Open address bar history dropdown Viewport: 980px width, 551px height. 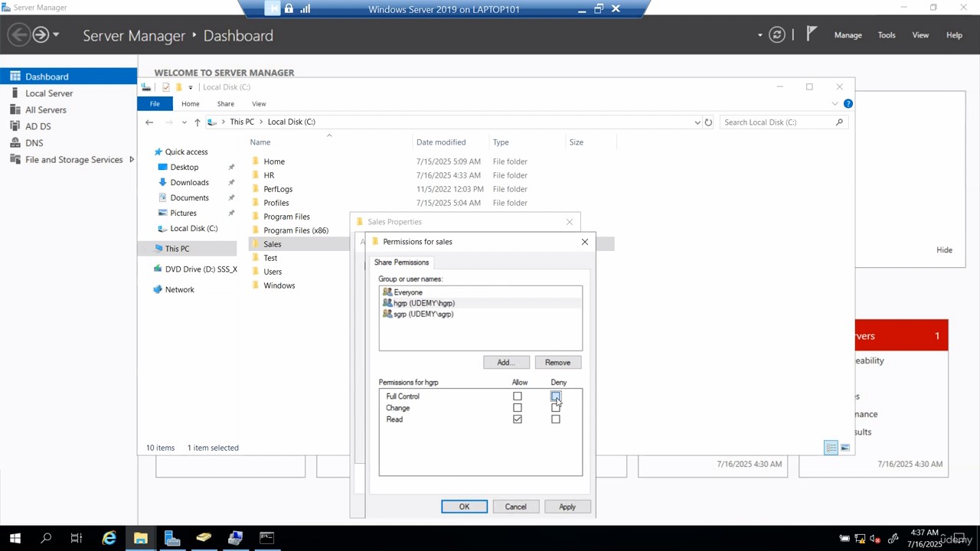point(697,122)
